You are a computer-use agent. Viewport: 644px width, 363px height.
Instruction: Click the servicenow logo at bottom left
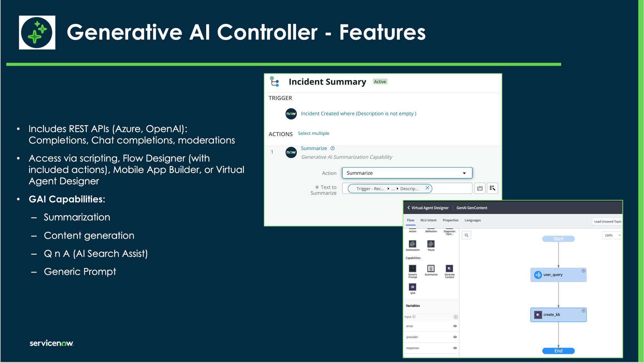click(x=51, y=343)
